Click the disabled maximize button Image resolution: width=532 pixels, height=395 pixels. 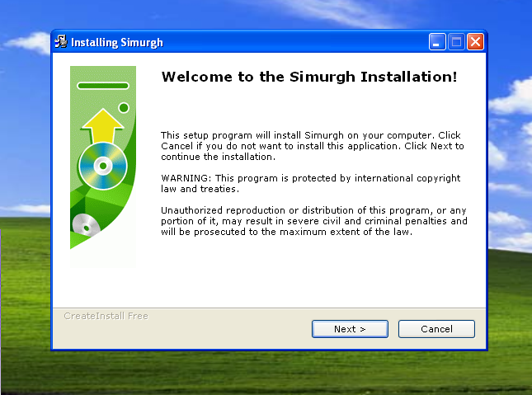pyautogui.click(x=456, y=42)
